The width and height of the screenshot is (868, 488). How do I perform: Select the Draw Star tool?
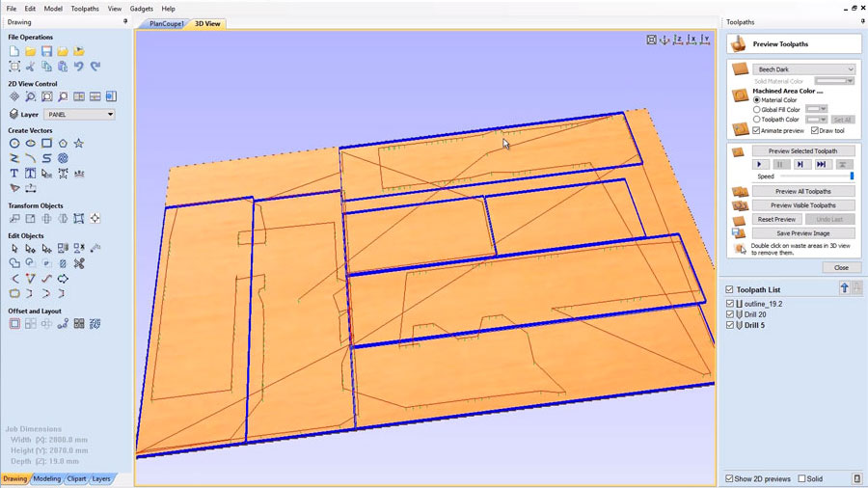point(78,144)
